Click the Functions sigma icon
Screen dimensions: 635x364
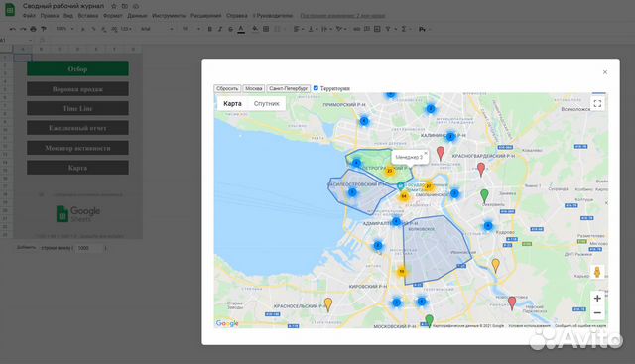(404, 29)
